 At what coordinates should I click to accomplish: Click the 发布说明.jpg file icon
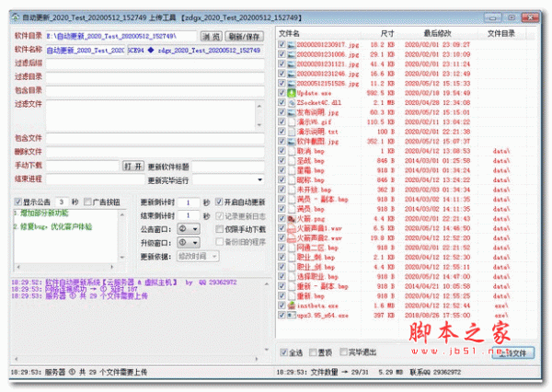pyautogui.click(x=291, y=112)
